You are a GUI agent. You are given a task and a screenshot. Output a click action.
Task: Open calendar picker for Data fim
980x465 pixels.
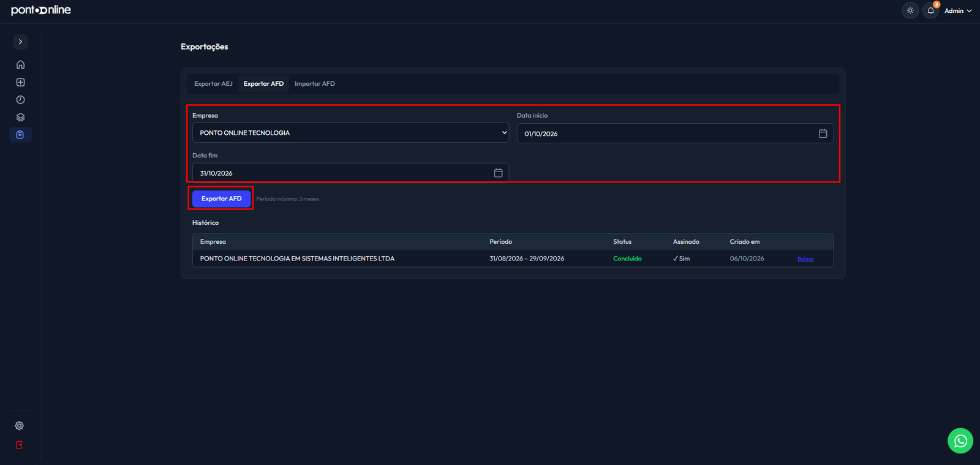(498, 173)
